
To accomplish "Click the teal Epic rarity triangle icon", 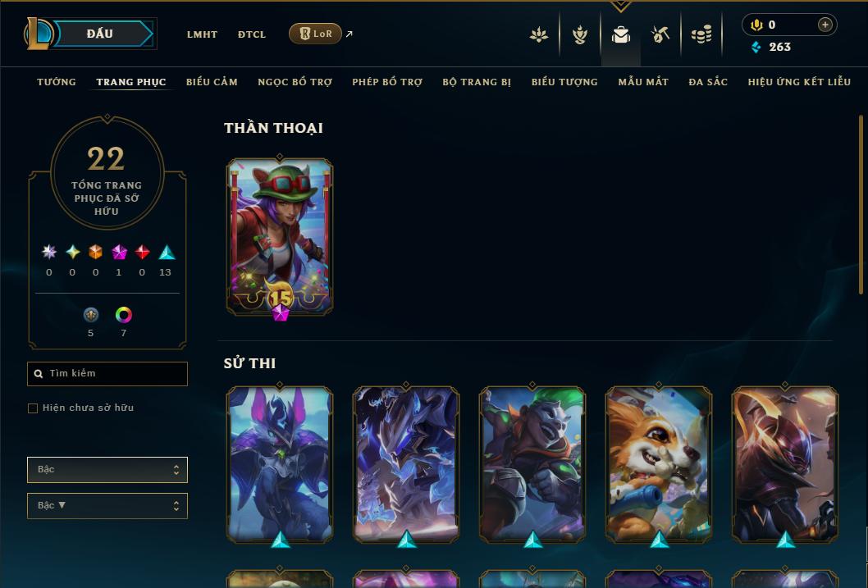I will (x=167, y=253).
